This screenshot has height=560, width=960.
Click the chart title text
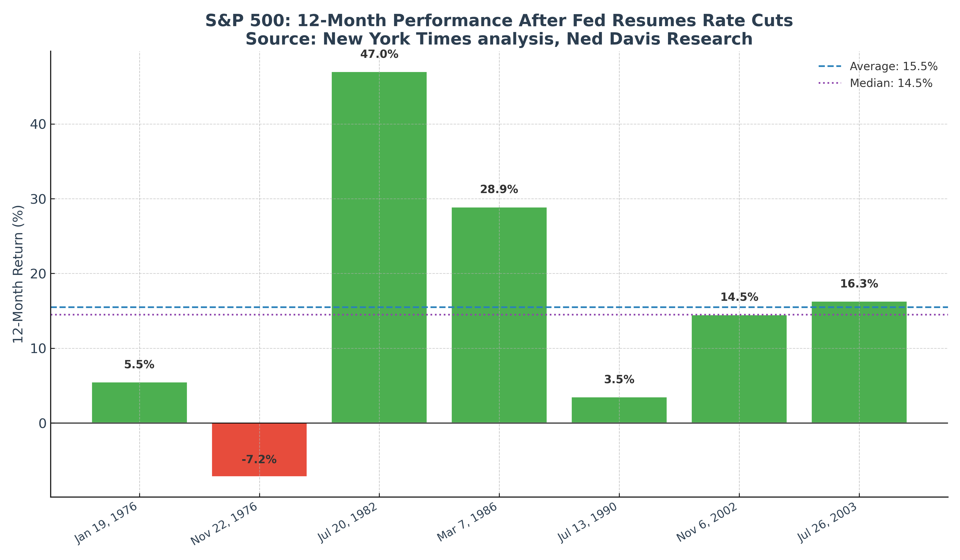click(x=499, y=30)
